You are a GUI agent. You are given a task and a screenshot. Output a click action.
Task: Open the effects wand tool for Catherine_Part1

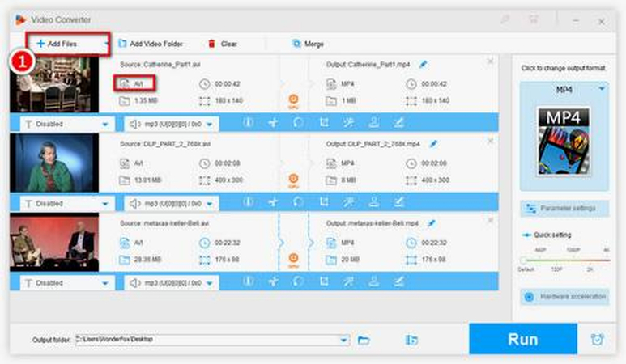point(348,122)
